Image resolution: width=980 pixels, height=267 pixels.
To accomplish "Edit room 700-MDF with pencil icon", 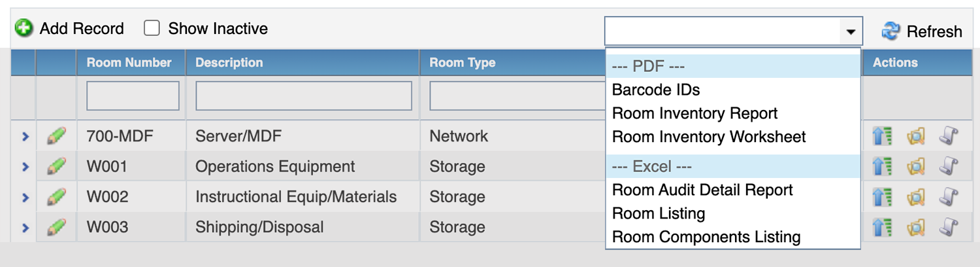I will coord(57,136).
